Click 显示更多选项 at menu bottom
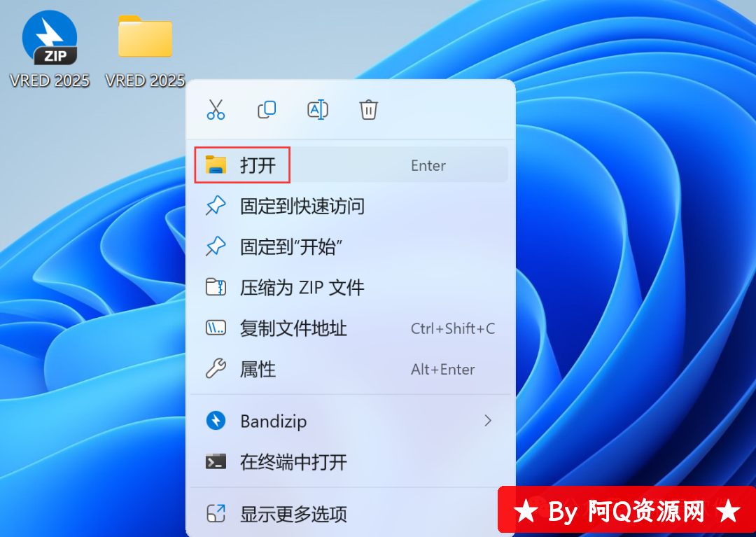This screenshot has height=537, width=756. 351,513
